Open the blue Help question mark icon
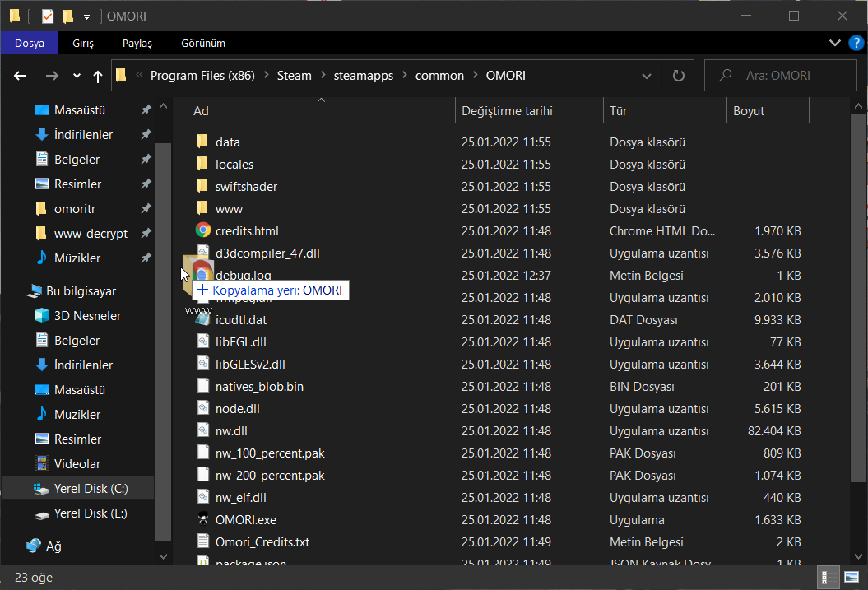The image size is (868, 590). 856,43
